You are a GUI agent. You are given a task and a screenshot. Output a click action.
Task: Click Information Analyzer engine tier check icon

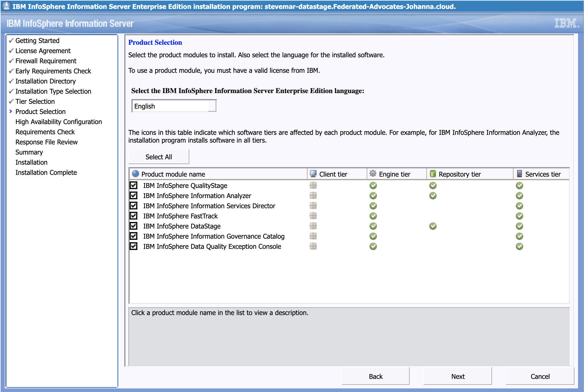(373, 196)
